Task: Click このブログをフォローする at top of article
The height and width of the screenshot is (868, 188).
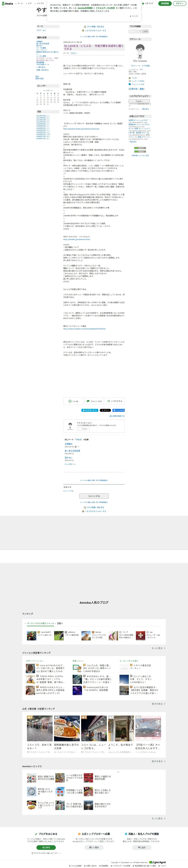Action: coord(94,31)
